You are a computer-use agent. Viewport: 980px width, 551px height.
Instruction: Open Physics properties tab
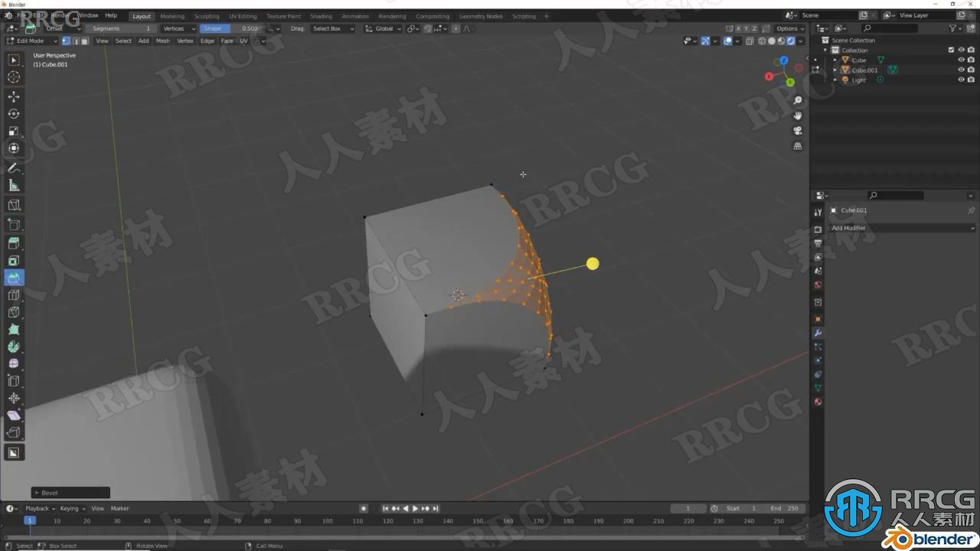click(818, 360)
